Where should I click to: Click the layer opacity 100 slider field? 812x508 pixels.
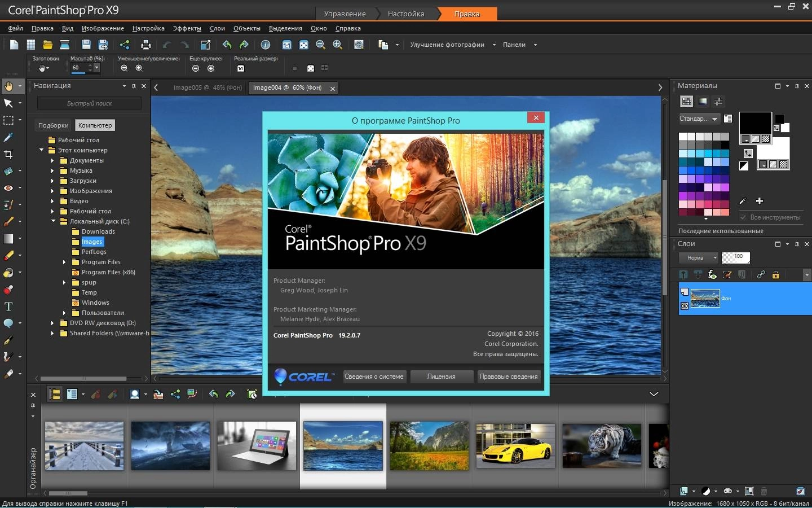point(736,258)
